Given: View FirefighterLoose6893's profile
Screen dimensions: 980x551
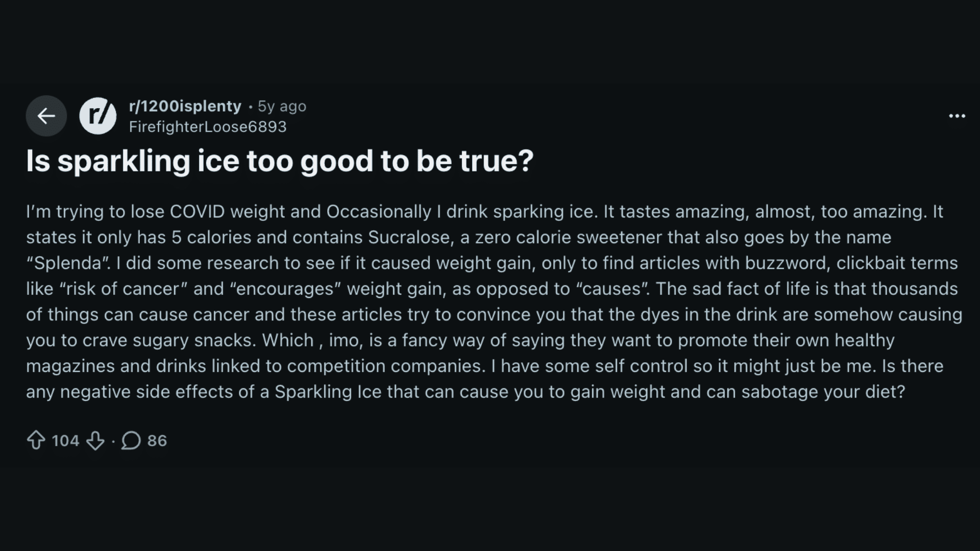Looking at the screenshot, I should click(207, 126).
